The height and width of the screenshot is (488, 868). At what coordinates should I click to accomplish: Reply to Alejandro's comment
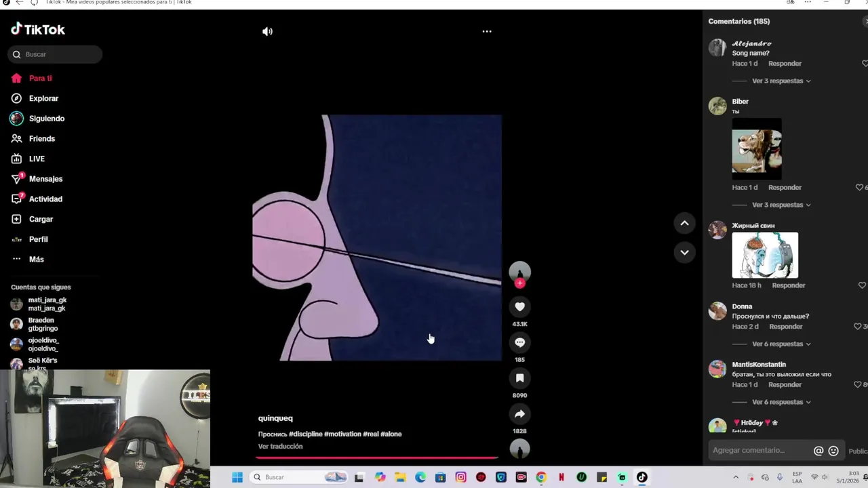[785, 64]
